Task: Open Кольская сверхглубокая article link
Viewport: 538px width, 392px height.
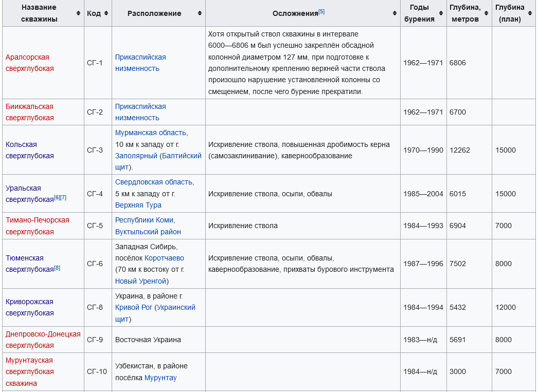Action: coord(29,150)
